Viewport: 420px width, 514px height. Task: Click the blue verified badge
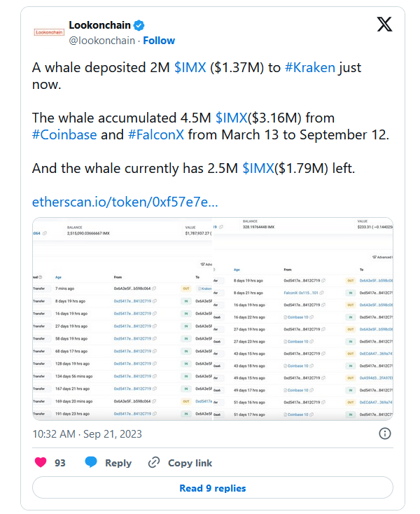point(139,25)
